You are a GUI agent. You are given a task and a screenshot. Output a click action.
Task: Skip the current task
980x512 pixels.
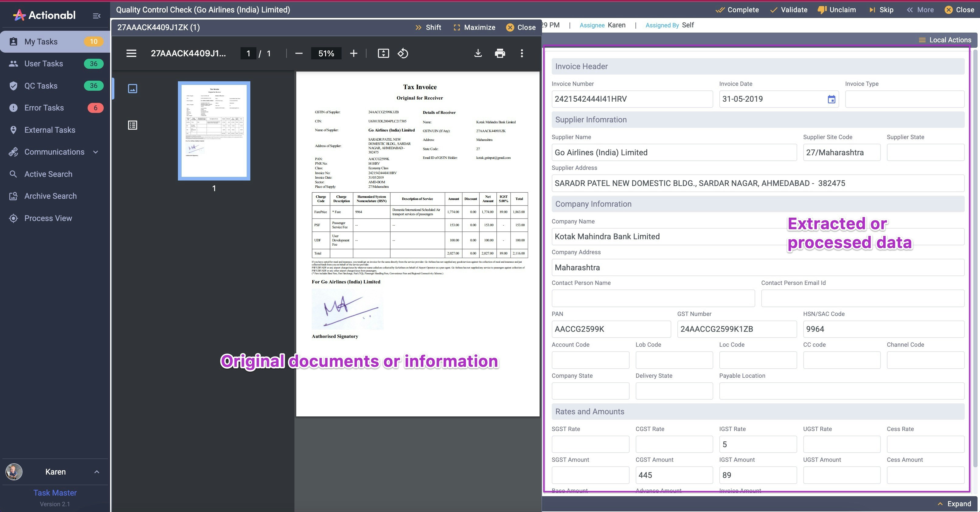[x=881, y=10]
